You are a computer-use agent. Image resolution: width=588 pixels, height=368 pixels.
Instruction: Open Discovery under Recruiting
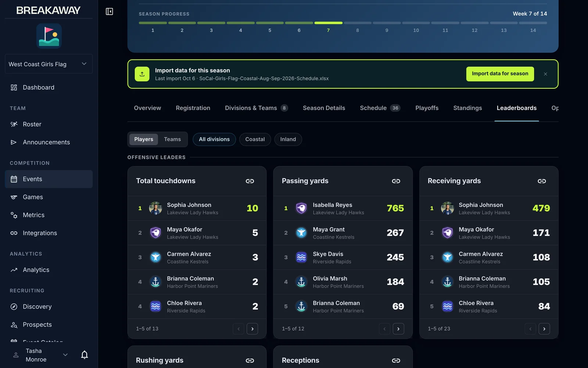pos(49,307)
